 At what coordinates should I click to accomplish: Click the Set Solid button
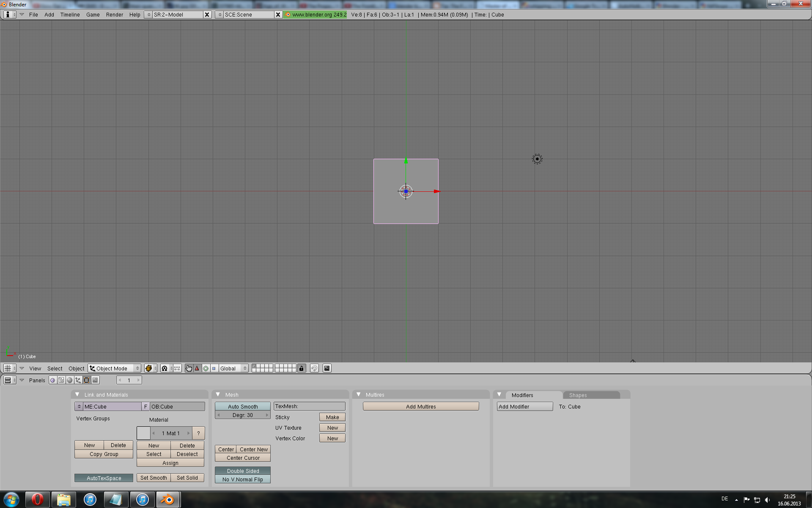point(187,478)
